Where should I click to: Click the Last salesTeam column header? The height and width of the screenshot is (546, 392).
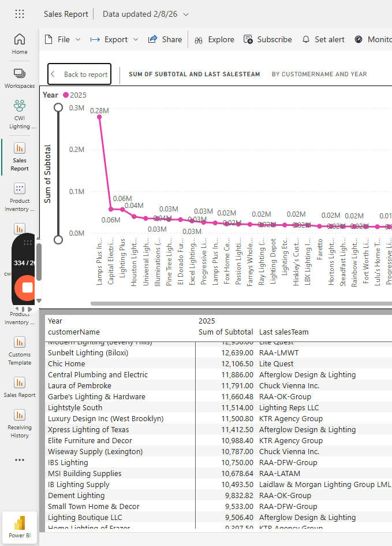(x=284, y=332)
